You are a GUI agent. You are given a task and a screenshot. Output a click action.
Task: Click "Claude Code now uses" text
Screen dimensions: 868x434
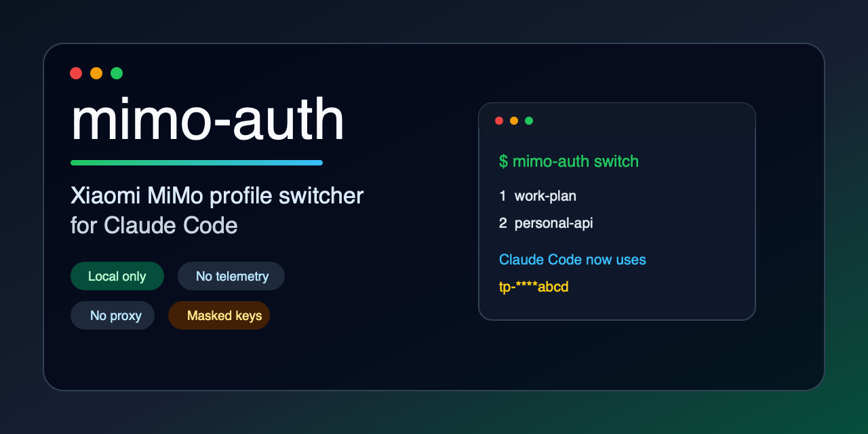(572, 260)
